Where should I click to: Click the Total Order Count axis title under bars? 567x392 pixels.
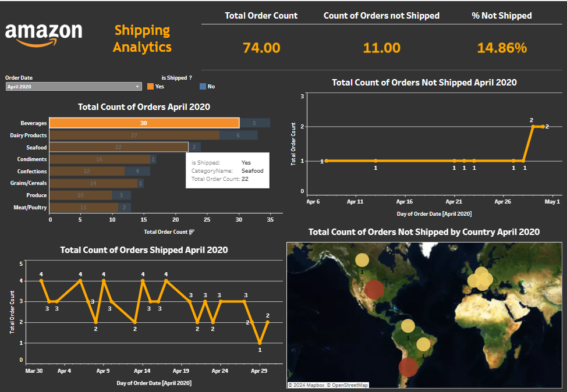pyautogui.click(x=165, y=232)
